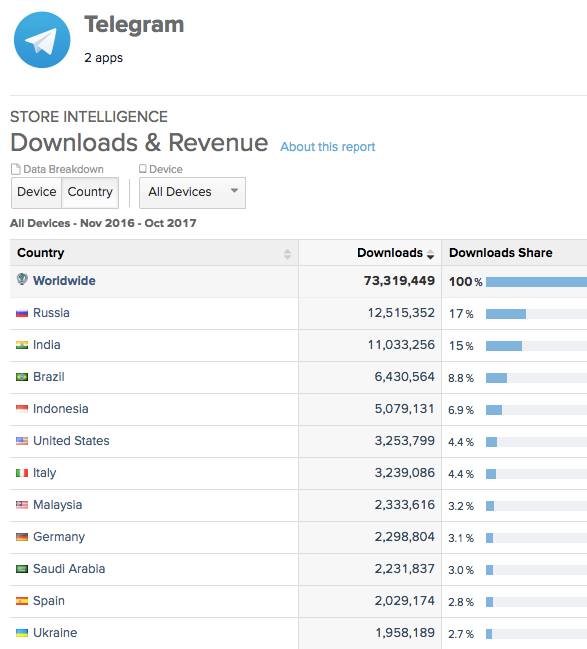The image size is (587, 649).
Task: Click the Ukraine flag icon
Action: 22,632
